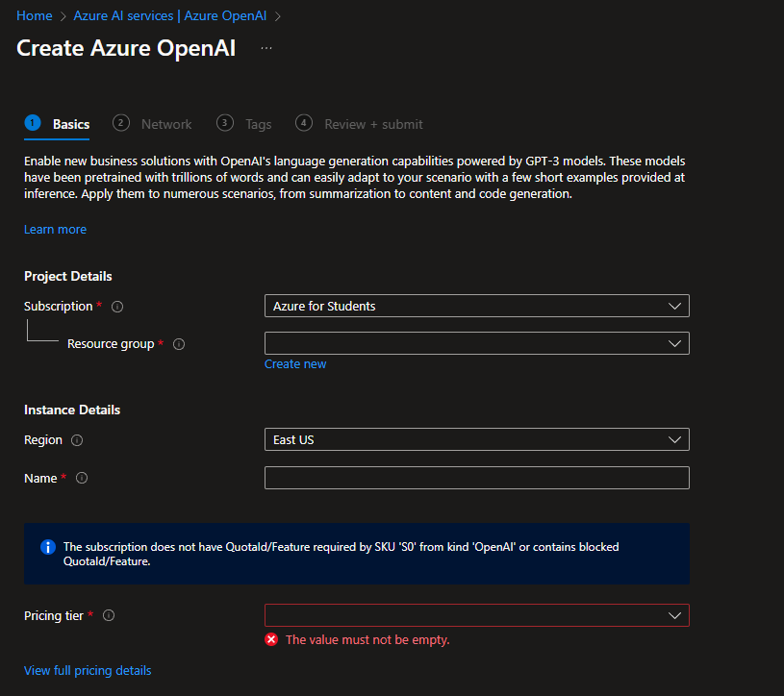This screenshot has width=784, height=696.
Task: Expand the Pricing tier dropdown
Action: coord(476,615)
